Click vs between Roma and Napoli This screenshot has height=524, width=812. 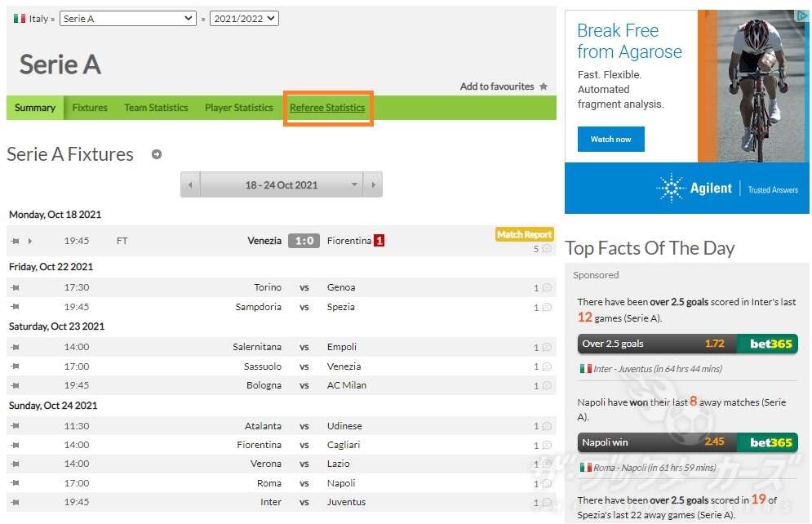[x=304, y=483]
